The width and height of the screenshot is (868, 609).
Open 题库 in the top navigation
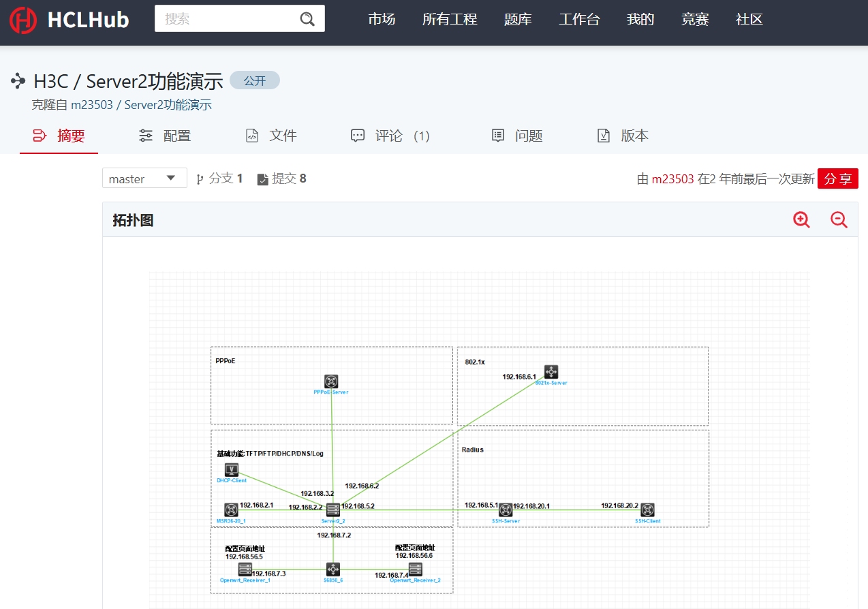point(518,19)
